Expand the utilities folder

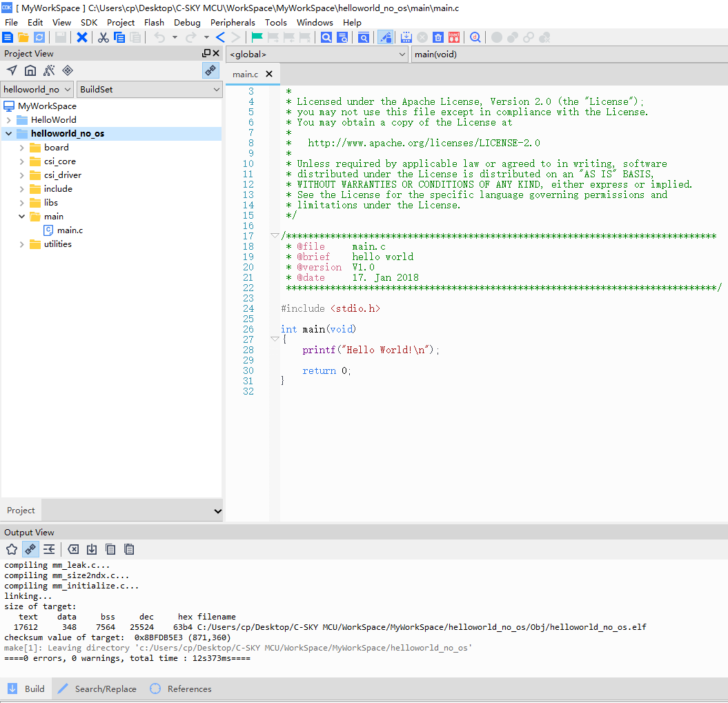tap(22, 244)
